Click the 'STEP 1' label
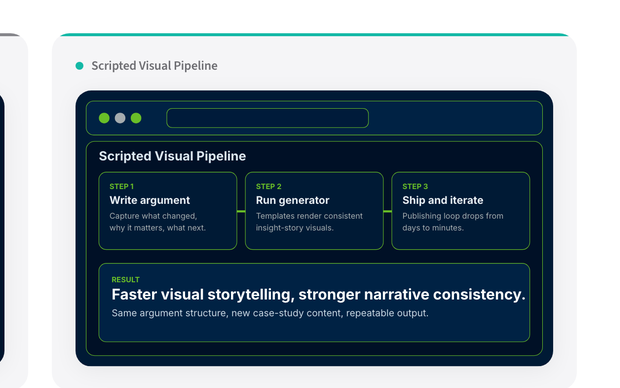 pyautogui.click(x=122, y=186)
